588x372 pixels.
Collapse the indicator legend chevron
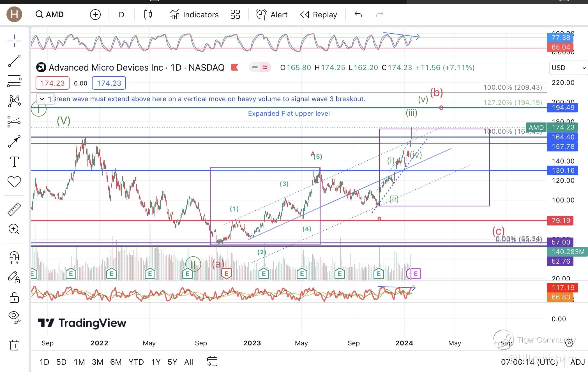coord(42,99)
